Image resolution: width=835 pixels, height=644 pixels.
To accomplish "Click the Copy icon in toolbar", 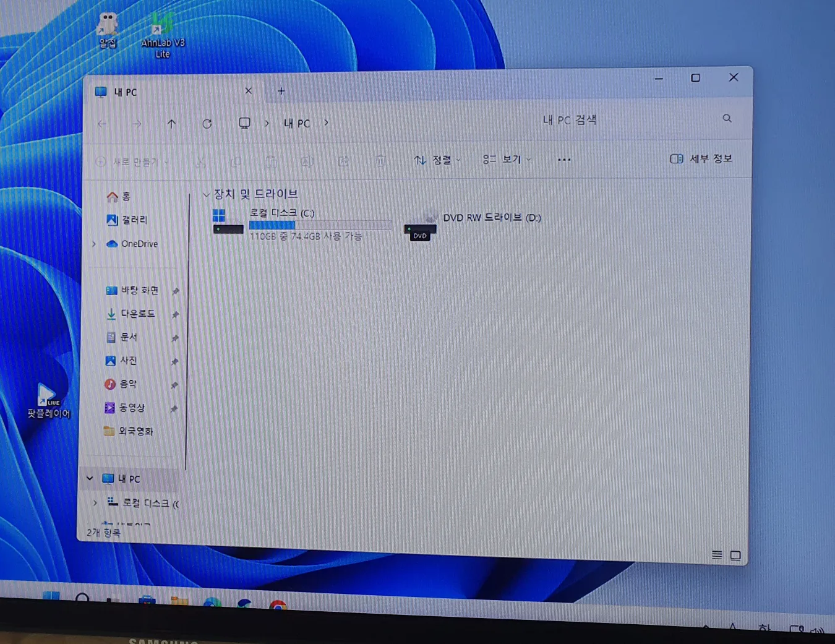I will click(x=236, y=162).
